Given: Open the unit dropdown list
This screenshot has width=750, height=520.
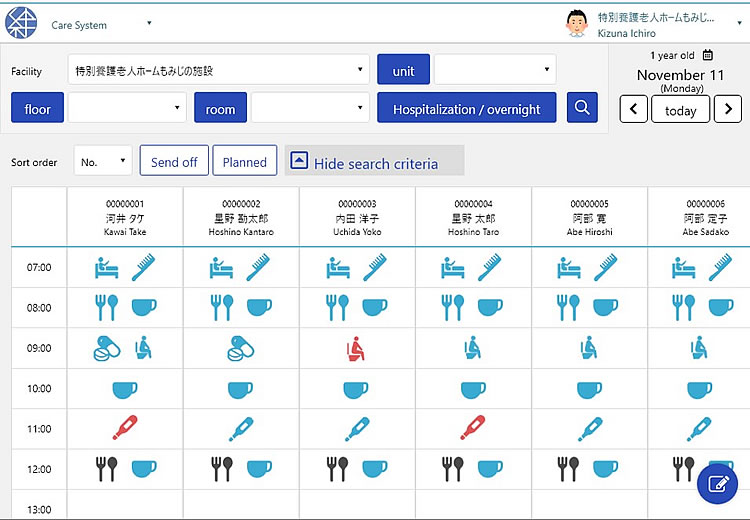Looking at the screenshot, I should [495, 70].
